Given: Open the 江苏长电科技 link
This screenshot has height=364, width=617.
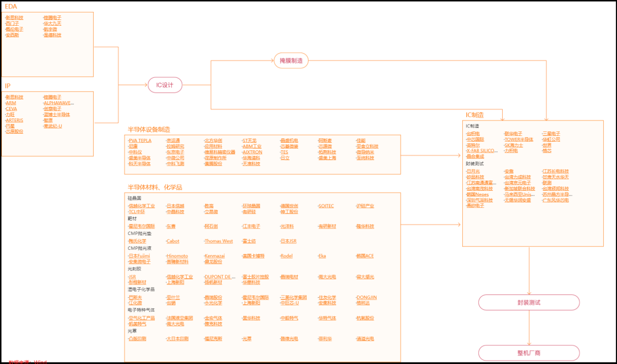Looking at the screenshot, I should (x=556, y=171).
